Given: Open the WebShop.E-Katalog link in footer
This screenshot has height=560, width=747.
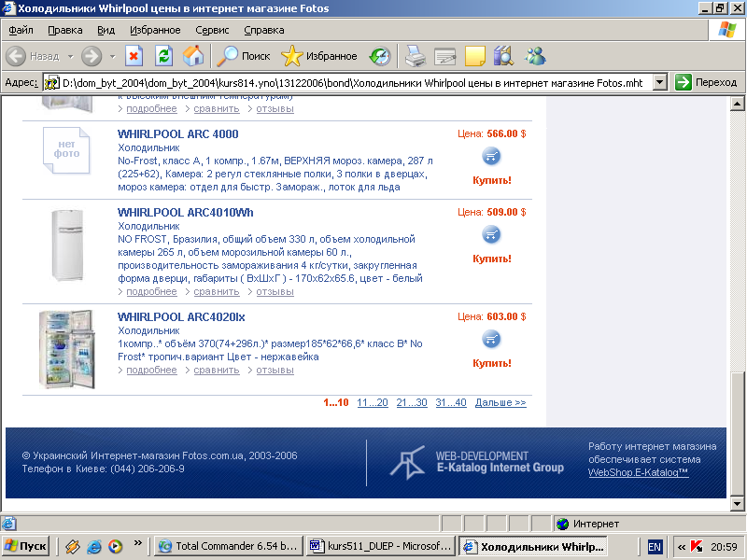Looking at the screenshot, I should 638,472.
